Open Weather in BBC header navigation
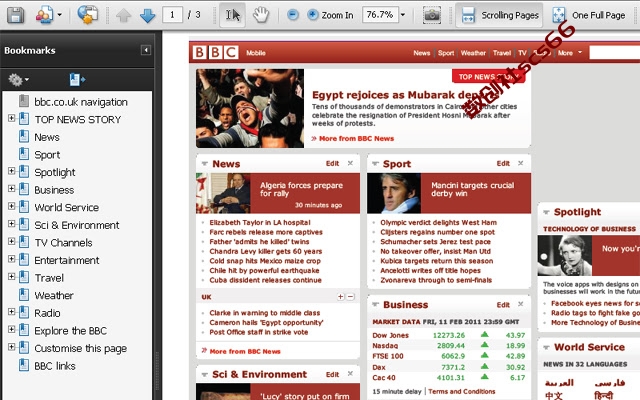The image size is (640, 400). (473, 53)
